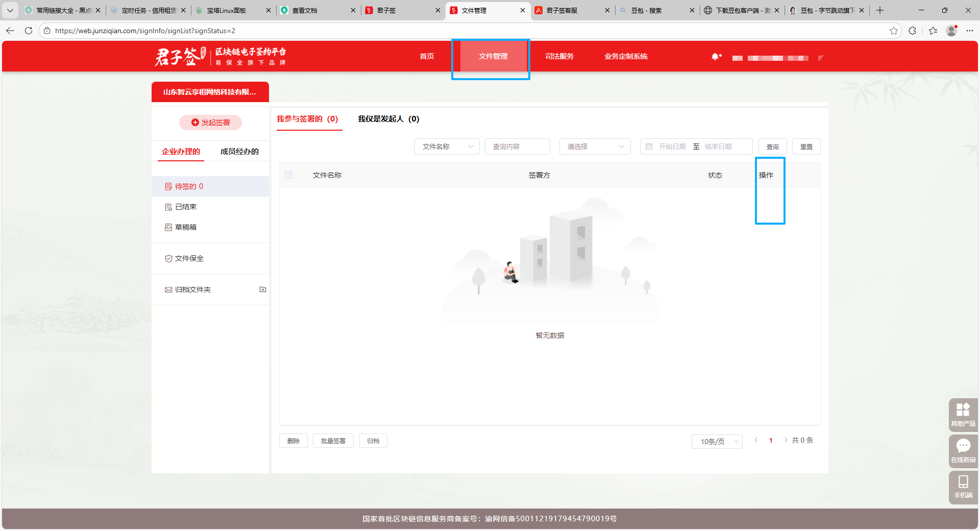Open 司法服务 in top navigation
This screenshot has height=531, width=980.
click(559, 56)
